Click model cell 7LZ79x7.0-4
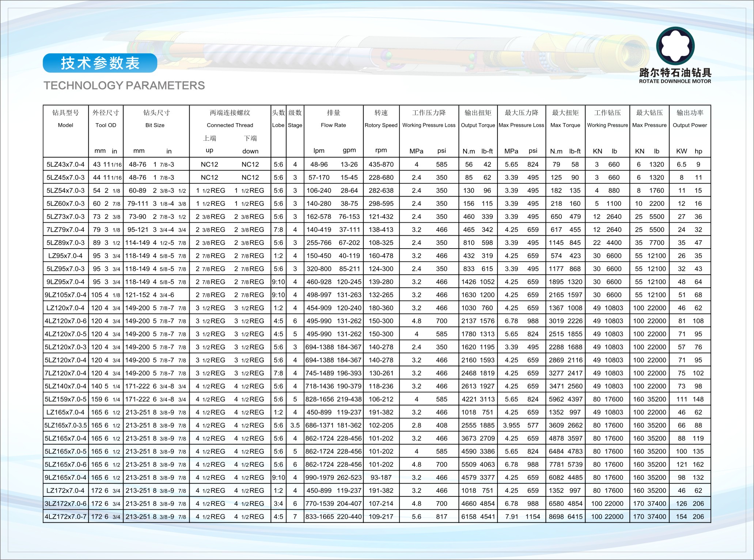The height and width of the screenshot is (560, 754). click(66, 230)
